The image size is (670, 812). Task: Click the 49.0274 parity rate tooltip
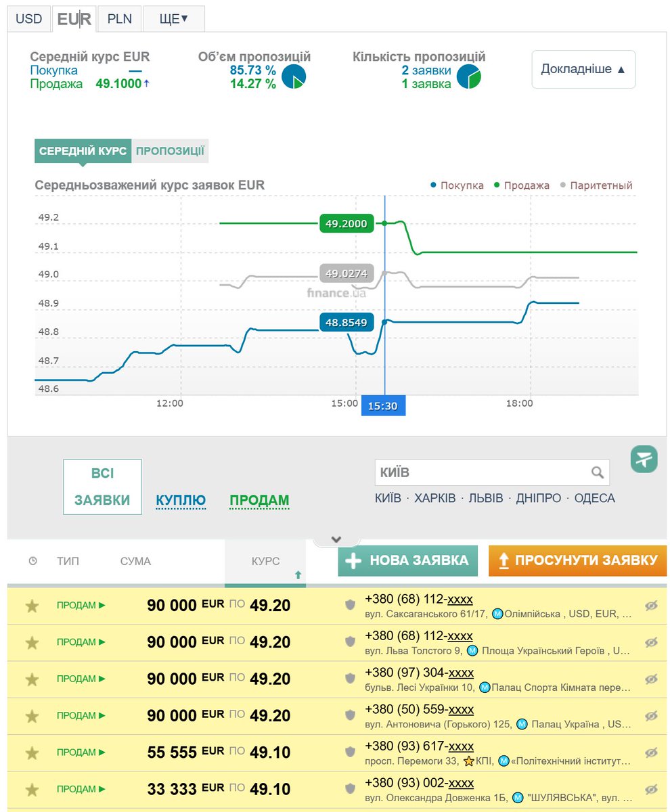[347, 273]
